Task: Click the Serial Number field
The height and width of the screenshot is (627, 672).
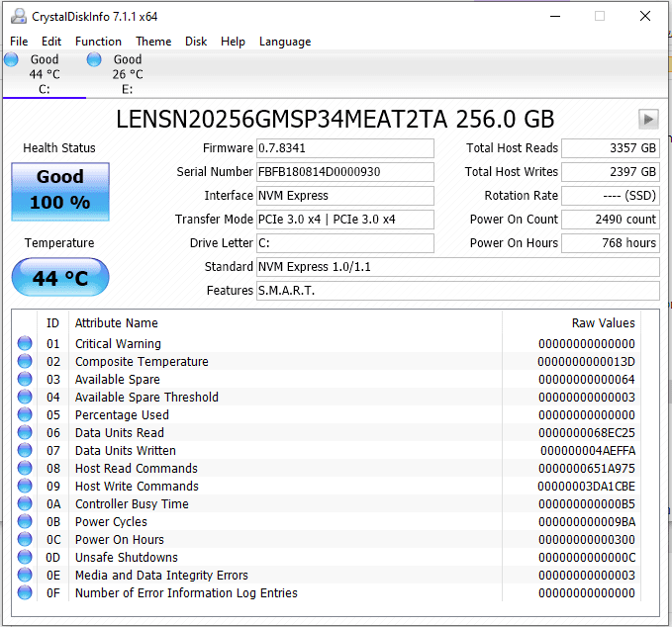Action: tap(344, 172)
